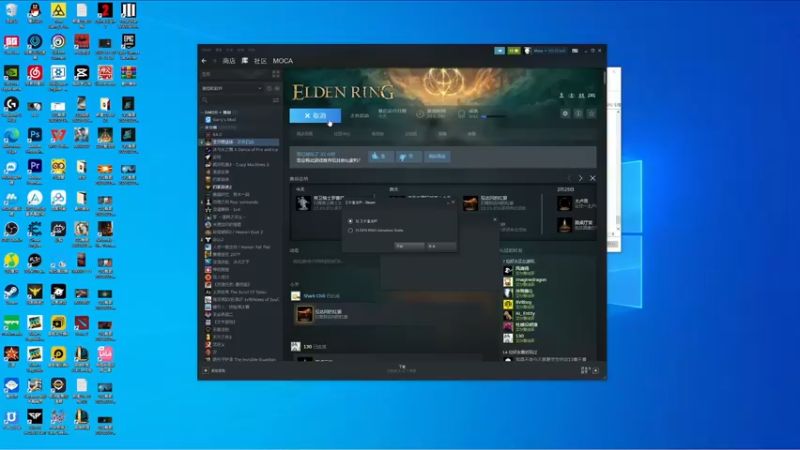Screen dimensions: 800x450
Task: Select the first radio option in dialog
Action: click(x=350, y=221)
